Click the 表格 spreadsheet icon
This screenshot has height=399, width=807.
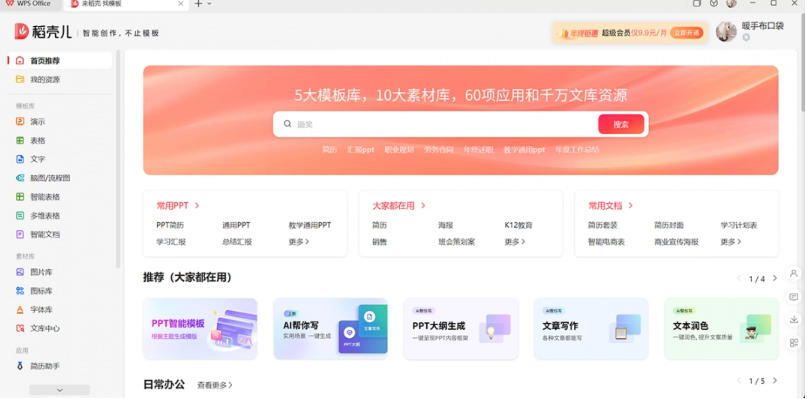point(20,141)
